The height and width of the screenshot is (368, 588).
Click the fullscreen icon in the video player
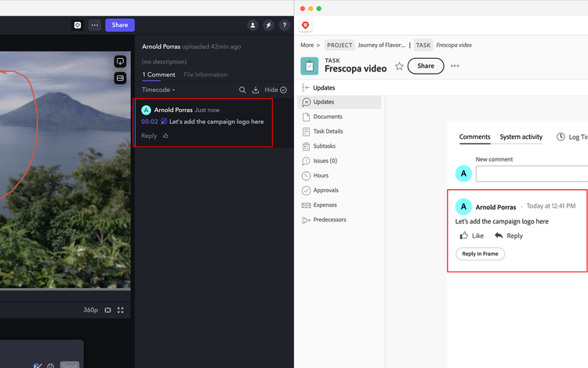pyautogui.click(x=121, y=310)
